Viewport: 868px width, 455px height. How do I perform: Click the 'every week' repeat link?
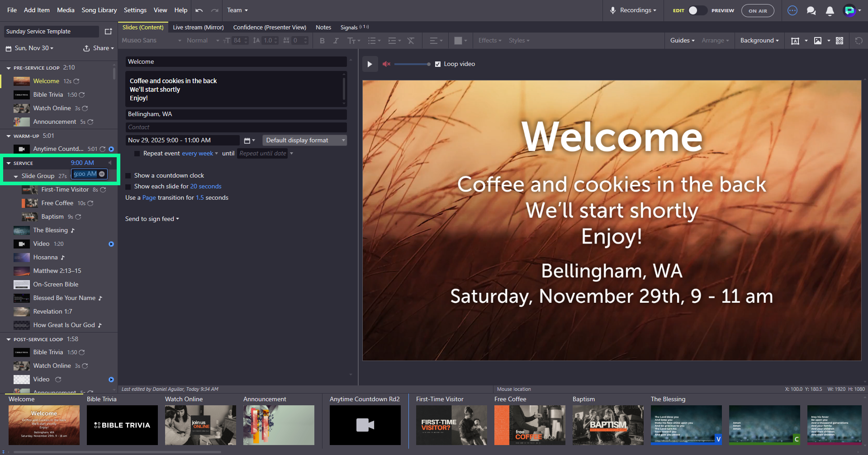pos(197,154)
